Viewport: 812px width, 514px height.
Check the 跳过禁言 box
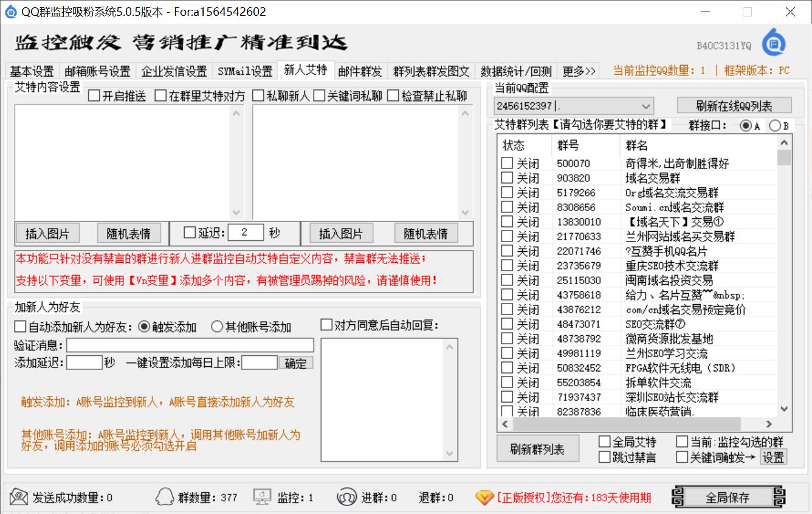coord(604,457)
